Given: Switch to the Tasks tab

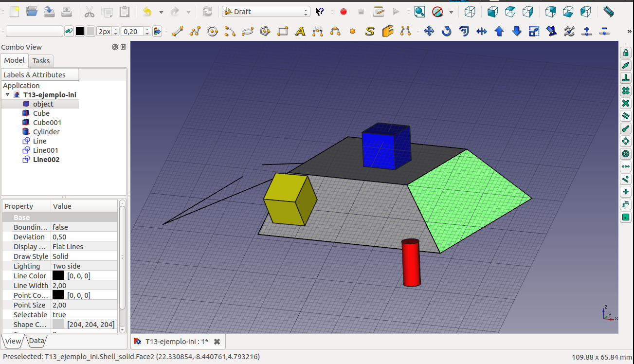Looking at the screenshot, I should coord(41,61).
